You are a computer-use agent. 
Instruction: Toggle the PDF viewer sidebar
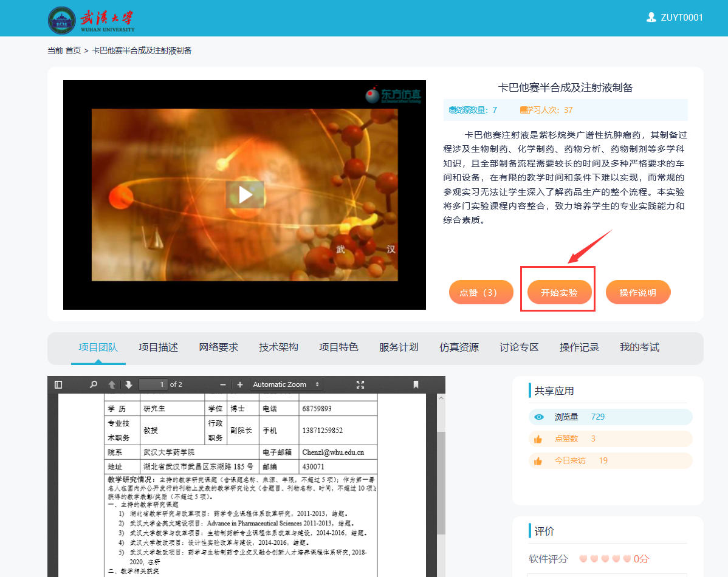58,384
